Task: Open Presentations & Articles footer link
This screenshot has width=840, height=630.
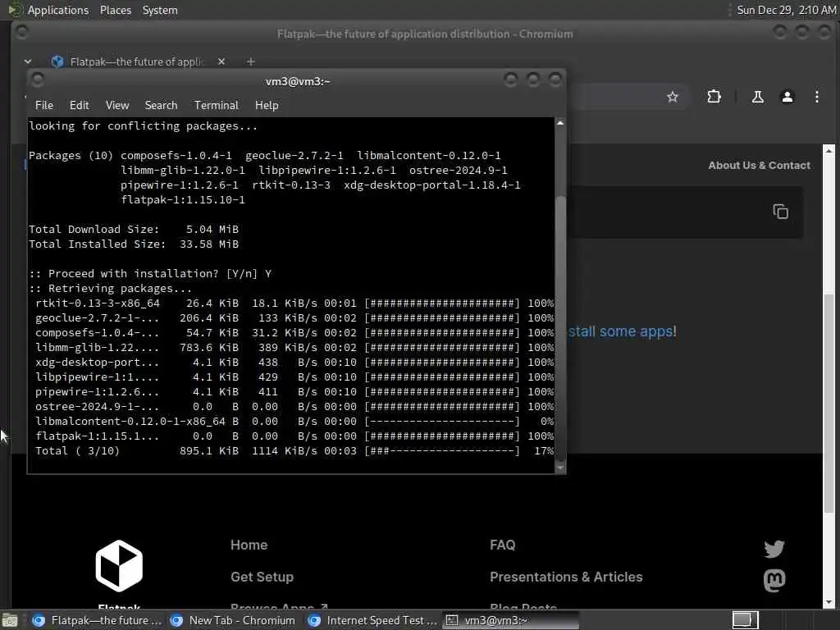Action: coord(566,577)
